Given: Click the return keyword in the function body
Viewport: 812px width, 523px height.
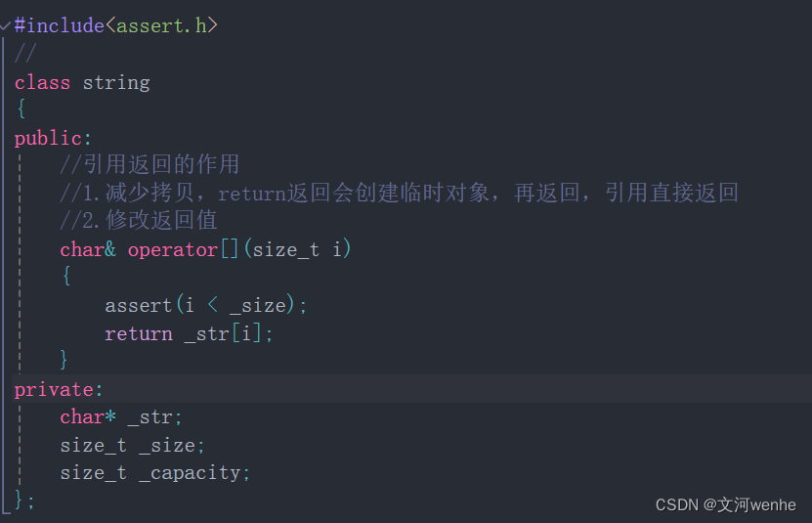Looking at the screenshot, I should tap(139, 333).
